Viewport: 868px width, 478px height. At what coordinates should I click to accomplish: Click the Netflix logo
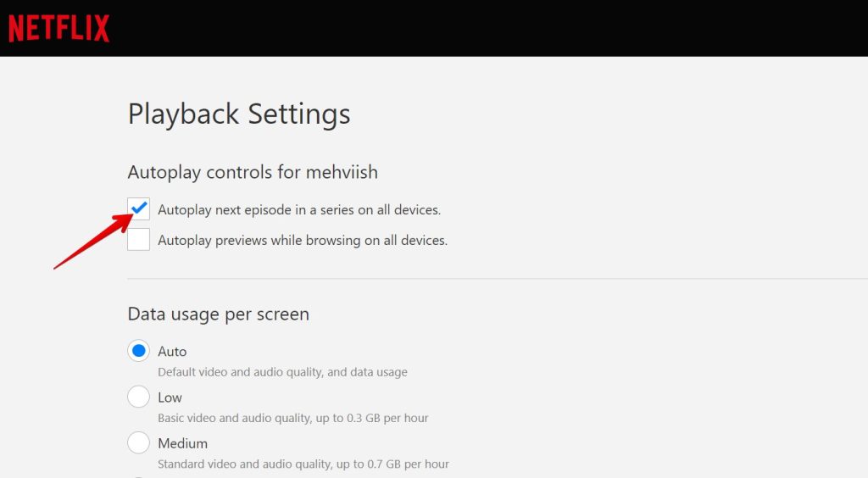pyautogui.click(x=58, y=28)
